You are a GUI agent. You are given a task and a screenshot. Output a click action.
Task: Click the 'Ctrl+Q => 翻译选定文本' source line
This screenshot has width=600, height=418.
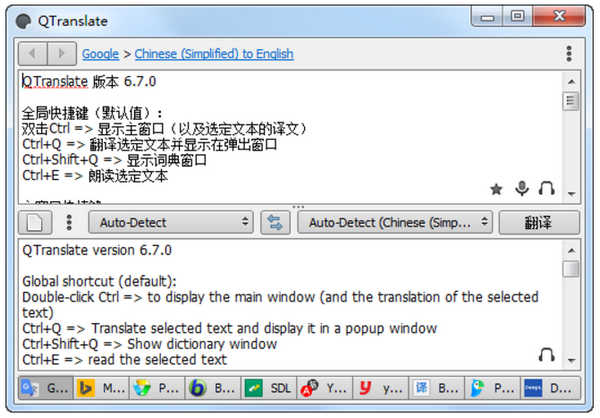150,145
